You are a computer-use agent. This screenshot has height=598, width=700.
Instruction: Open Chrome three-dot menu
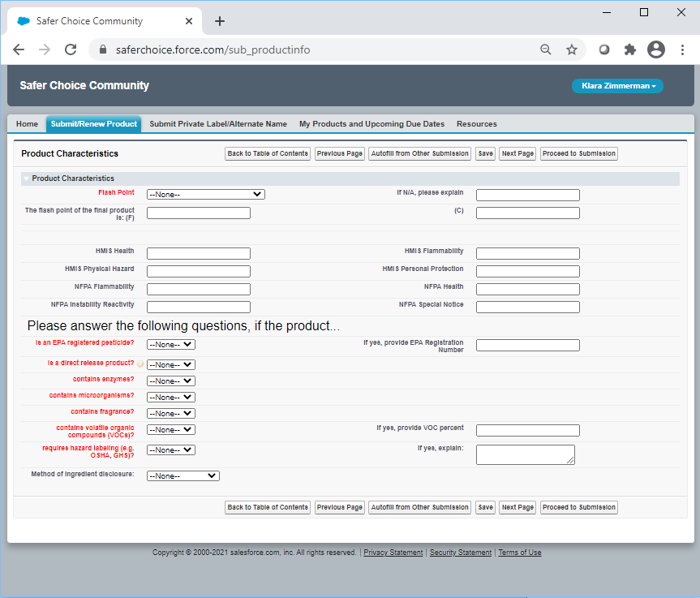pos(681,49)
